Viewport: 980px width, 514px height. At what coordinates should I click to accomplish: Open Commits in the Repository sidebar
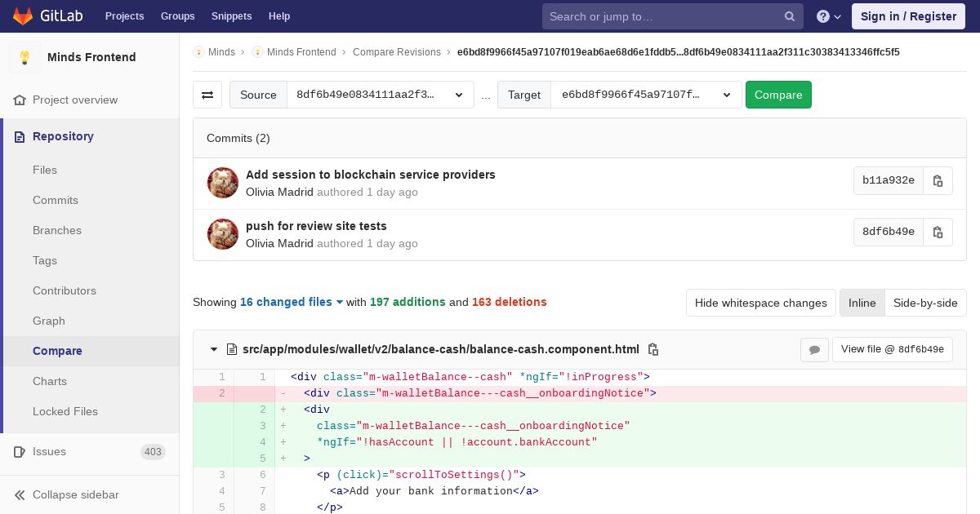click(56, 200)
